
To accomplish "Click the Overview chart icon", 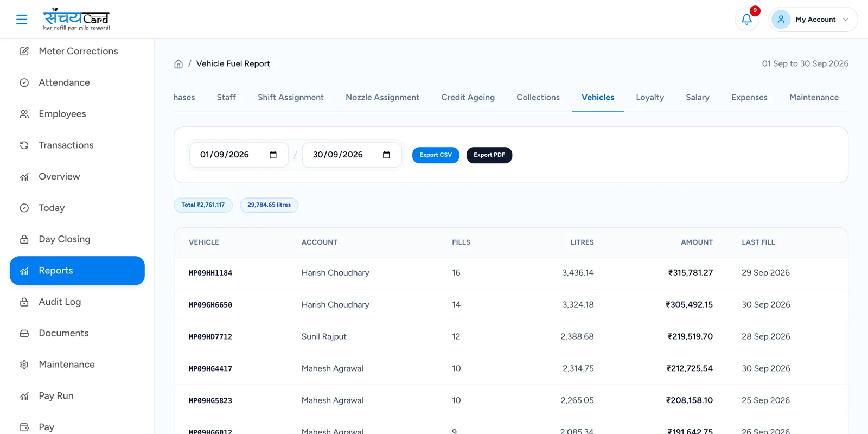I will [x=24, y=177].
